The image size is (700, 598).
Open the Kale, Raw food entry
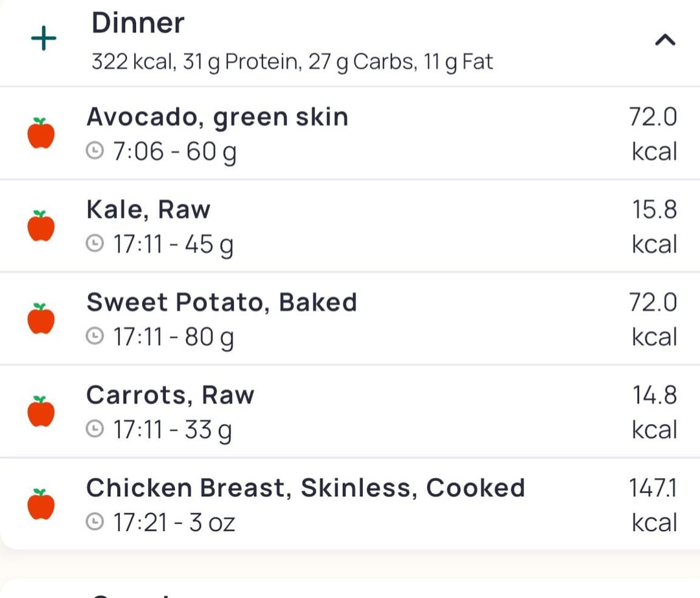[x=350, y=226]
